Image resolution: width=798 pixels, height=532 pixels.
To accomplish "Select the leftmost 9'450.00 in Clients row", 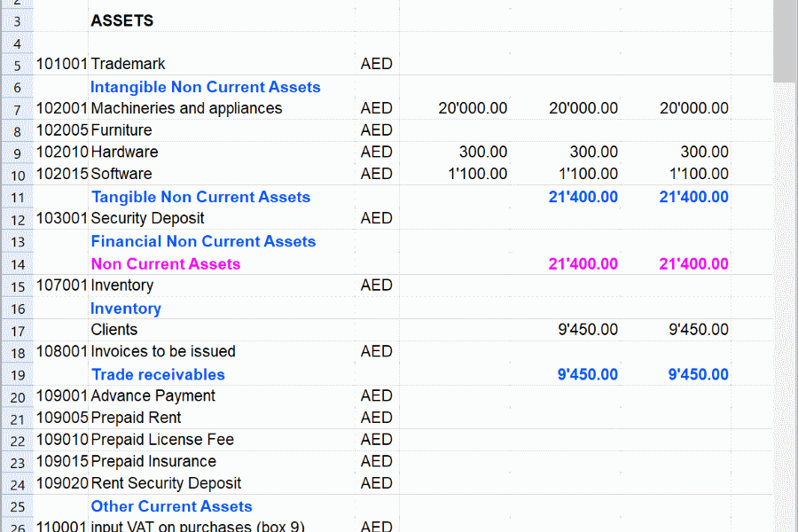I will pos(588,330).
